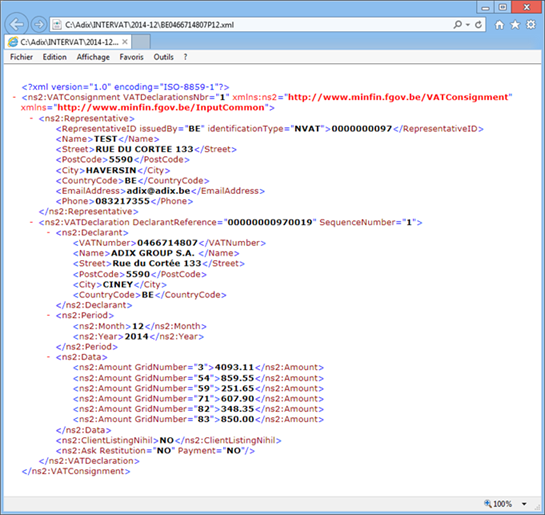
Task: Click the 100% zoom level text
Action: point(503,504)
